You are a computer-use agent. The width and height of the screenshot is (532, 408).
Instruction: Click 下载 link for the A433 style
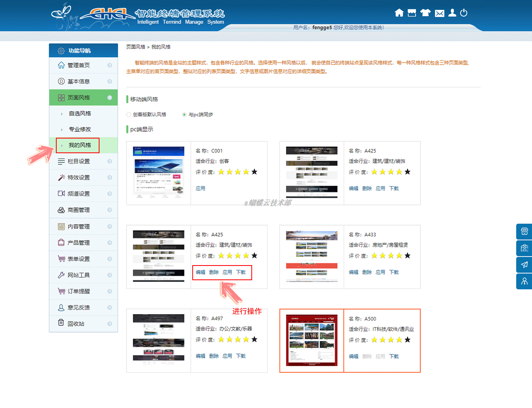(x=394, y=272)
